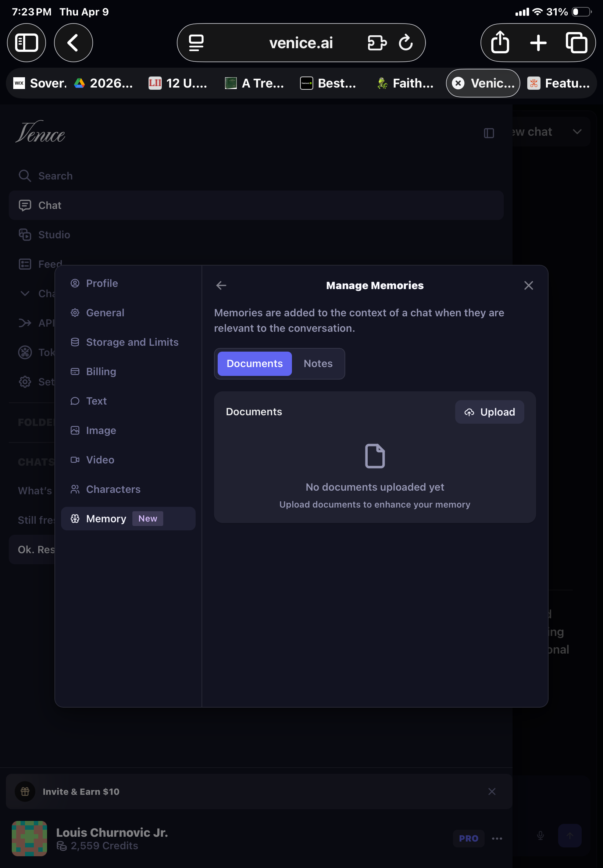Open Billing settings
Screen dimensions: 603x868
coord(128,372)
